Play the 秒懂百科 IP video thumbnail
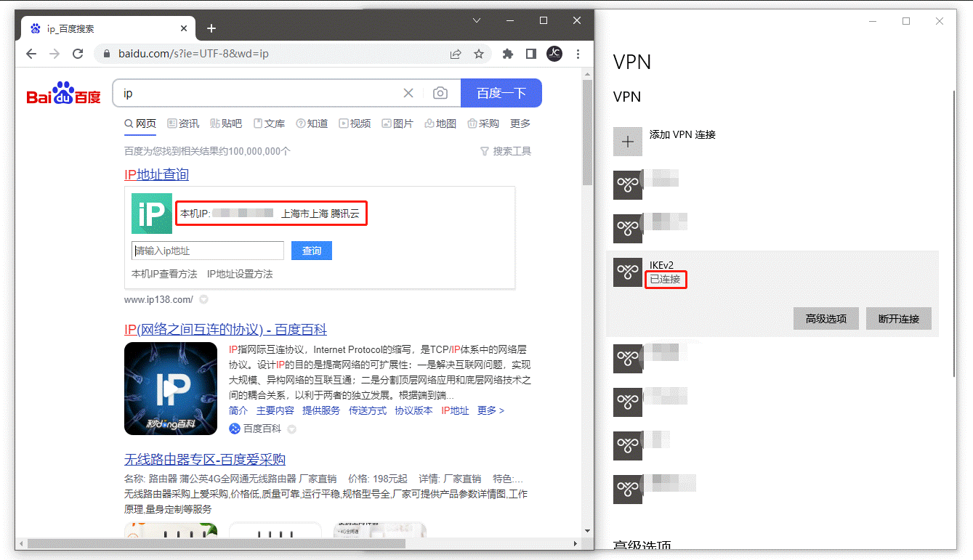This screenshot has height=560, width=973. click(171, 389)
